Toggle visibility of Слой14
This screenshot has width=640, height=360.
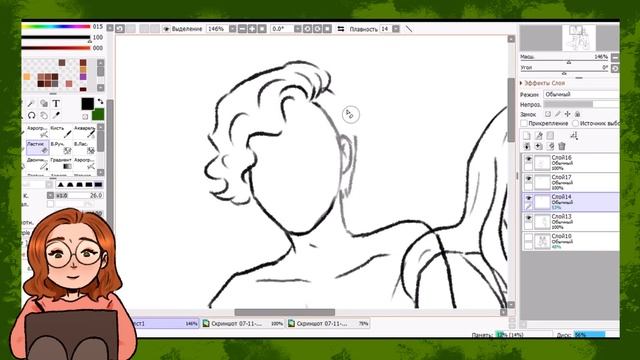pyautogui.click(x=529, y=198)
